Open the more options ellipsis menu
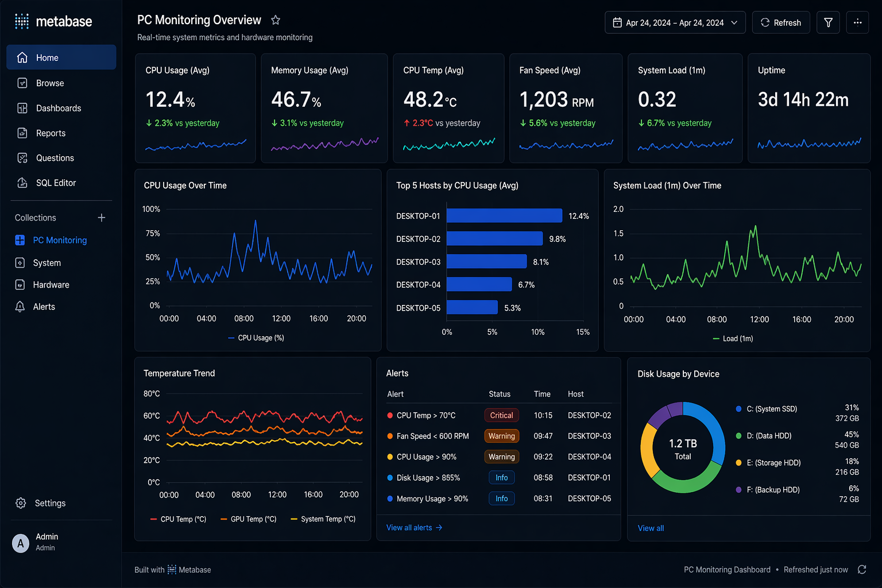The width and height of the screenshot is (882, 588). [x=857, y=22]
